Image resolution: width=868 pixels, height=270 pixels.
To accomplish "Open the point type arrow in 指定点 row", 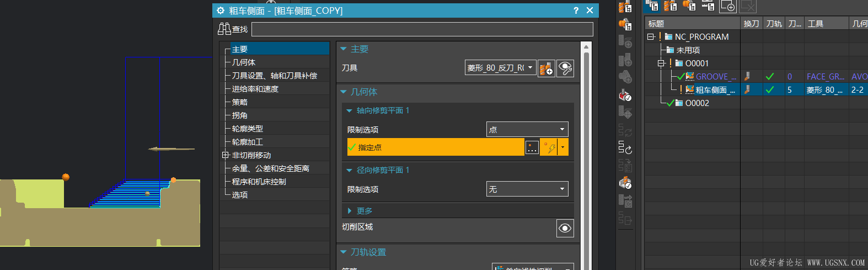I will (x=562, y=147).
